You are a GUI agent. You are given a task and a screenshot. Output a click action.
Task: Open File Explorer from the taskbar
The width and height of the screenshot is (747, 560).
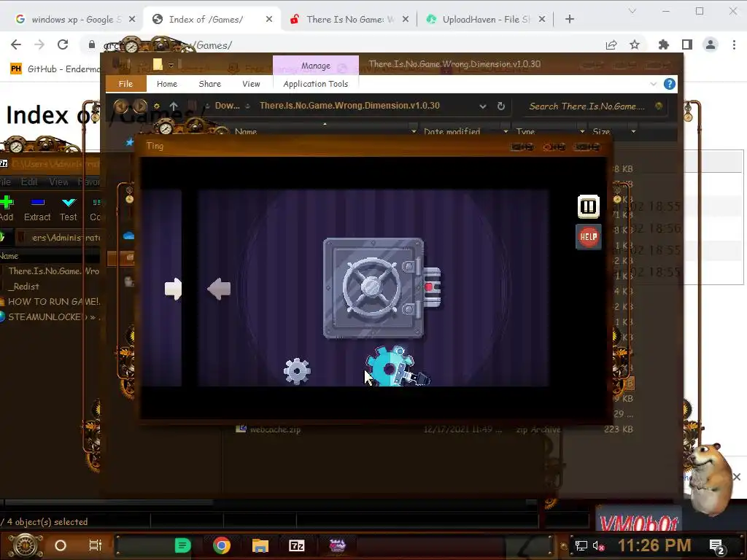pos(260,545)
